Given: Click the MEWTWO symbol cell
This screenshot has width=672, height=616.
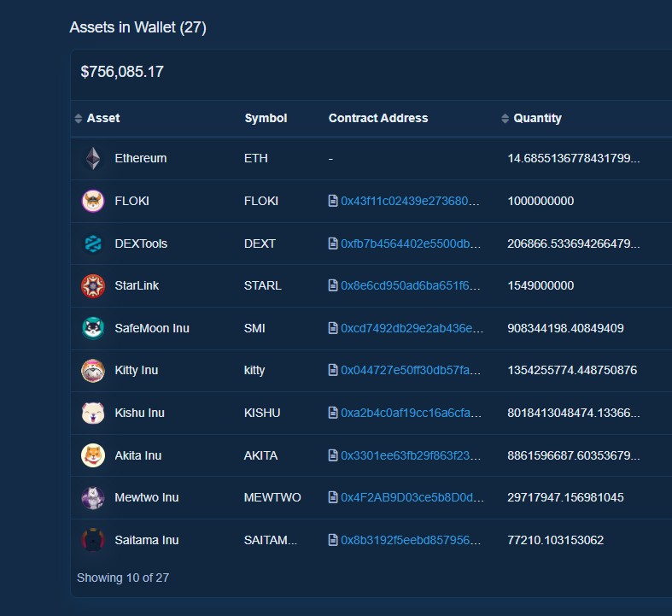Looking at the screenshot, I should coord(272,498).
